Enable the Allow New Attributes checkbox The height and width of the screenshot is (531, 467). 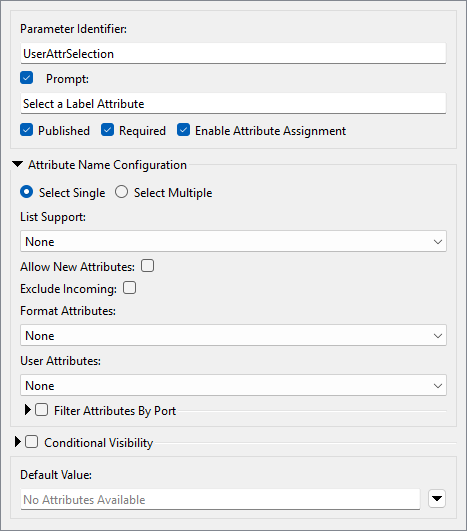[147, 266]
